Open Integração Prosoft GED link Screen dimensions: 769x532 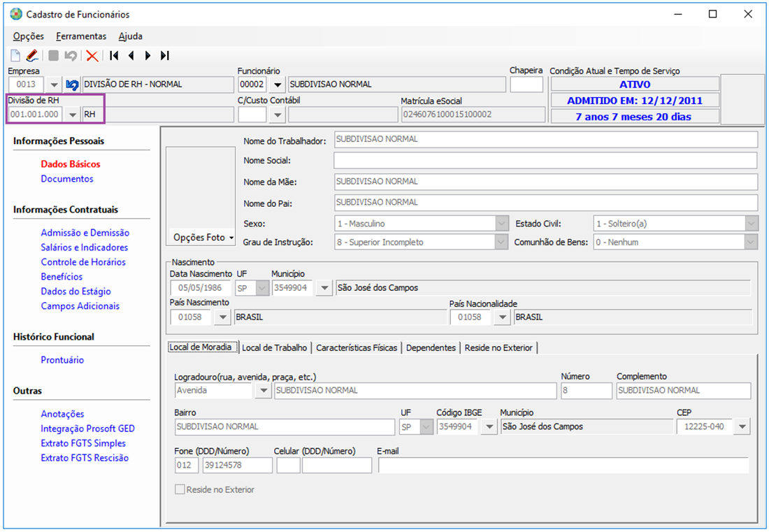[87, 429]
